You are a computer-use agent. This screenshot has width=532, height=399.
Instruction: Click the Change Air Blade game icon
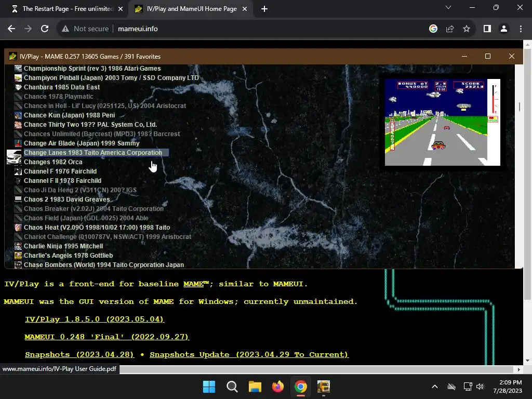click(18, 143)
